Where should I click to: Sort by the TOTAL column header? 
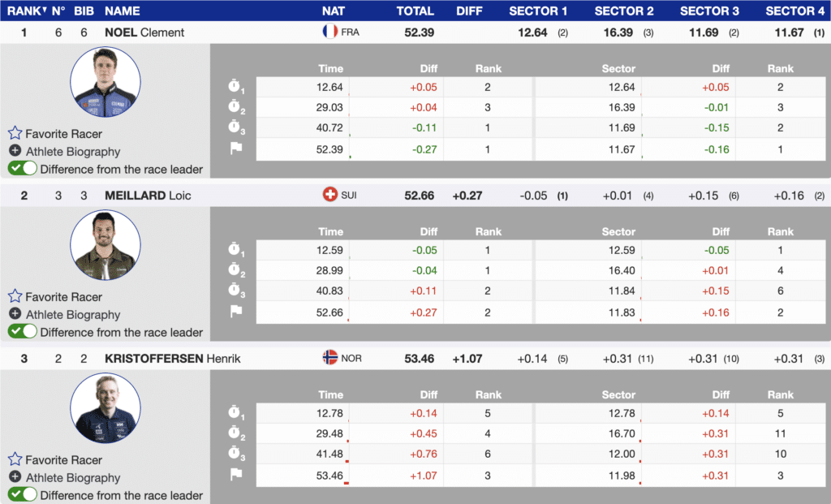click(415, 11)
